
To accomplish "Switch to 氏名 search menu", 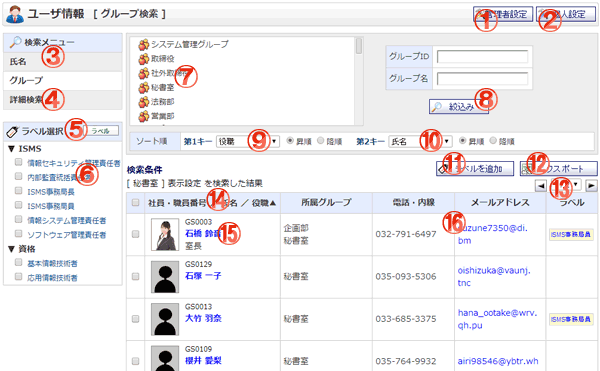I will 63,62.
